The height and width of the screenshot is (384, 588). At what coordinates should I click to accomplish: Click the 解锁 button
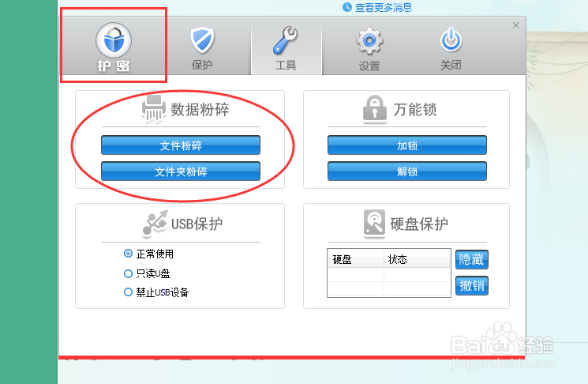(x=407, y=171)
